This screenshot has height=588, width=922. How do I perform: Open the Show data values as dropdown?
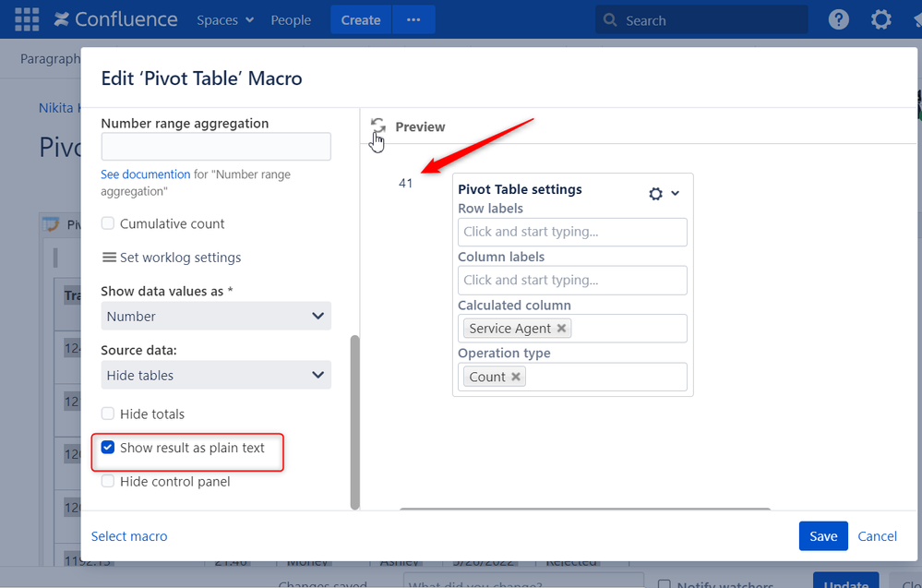(216, 317)
